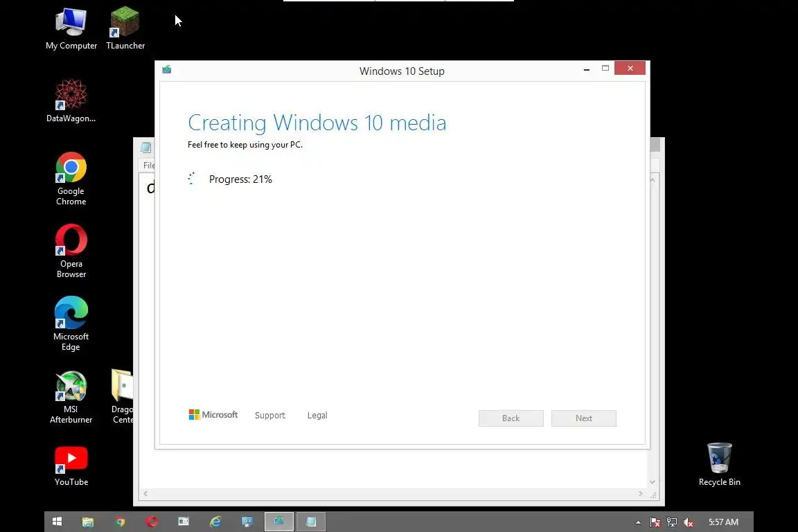Maximize the Windows 10 Setup window

(605, 68)
